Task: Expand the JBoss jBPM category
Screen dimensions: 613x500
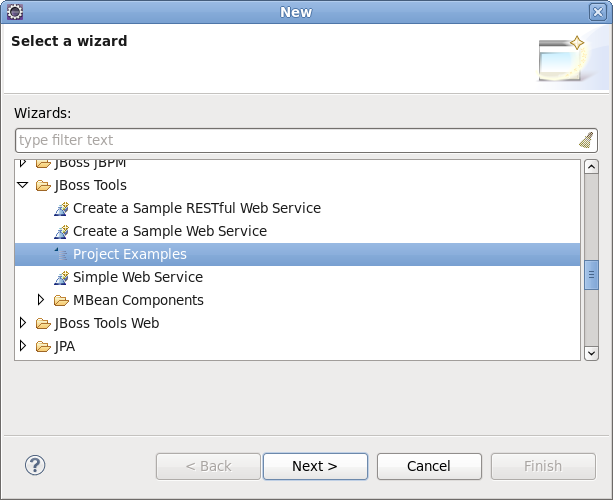Action: point(23,162)
